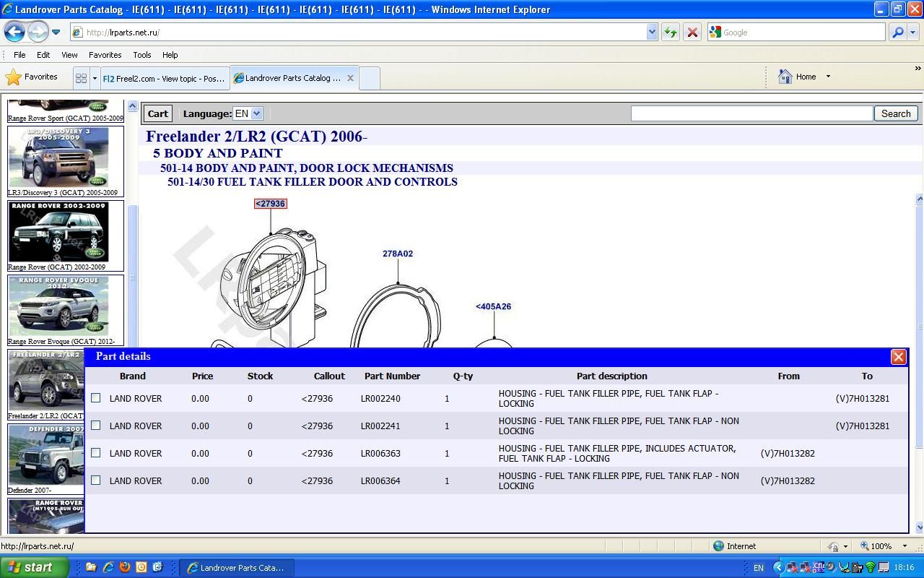
Task: Tick the checkbox for part LR006364
Action: 95,480
